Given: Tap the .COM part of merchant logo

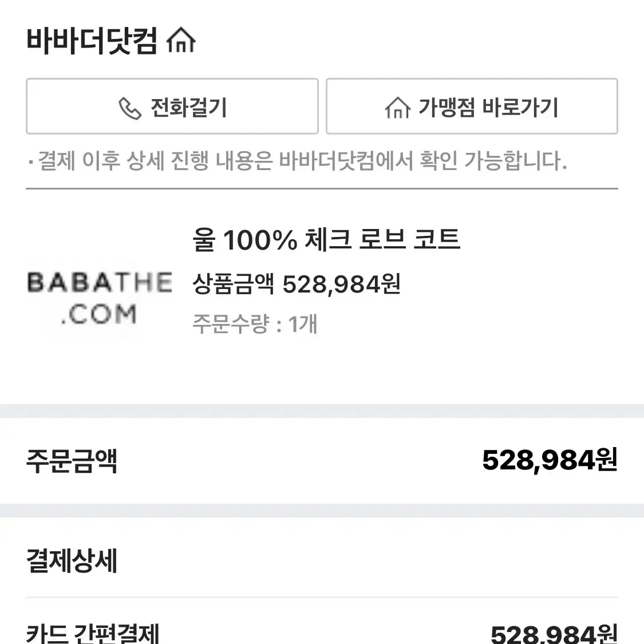Looking at the screenshot, I should coord(98,314).
